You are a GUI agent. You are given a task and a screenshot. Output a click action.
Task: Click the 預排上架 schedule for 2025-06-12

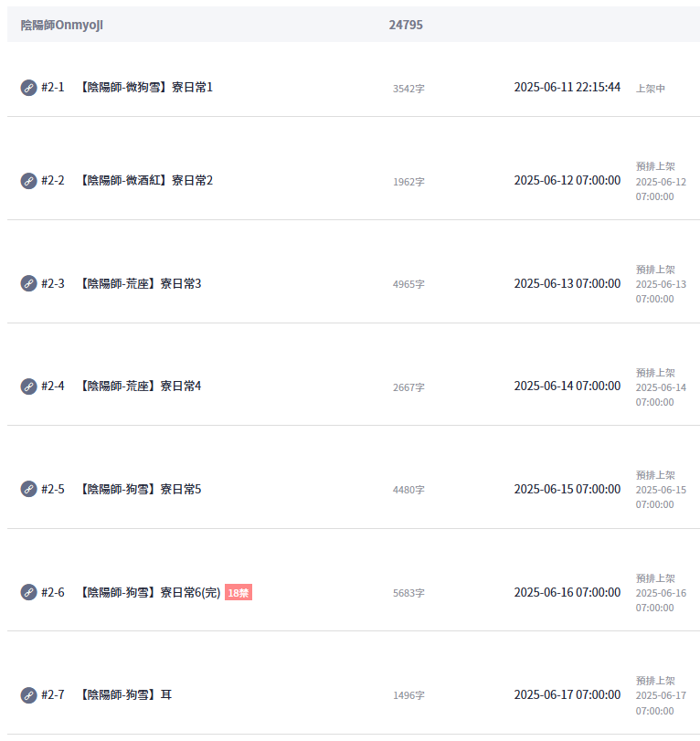pyautogui.click(x=661, y=182)
